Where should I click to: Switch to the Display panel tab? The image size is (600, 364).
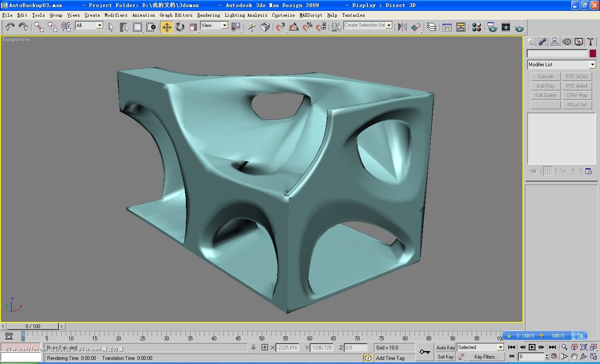click(579, 42)
